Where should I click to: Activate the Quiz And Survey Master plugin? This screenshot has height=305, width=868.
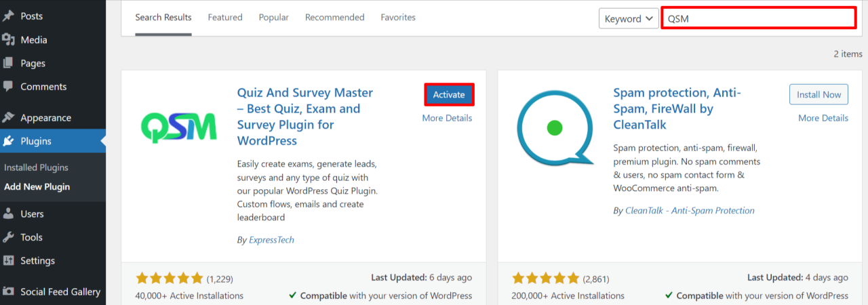pyautogui.click(x=449, y=94)
